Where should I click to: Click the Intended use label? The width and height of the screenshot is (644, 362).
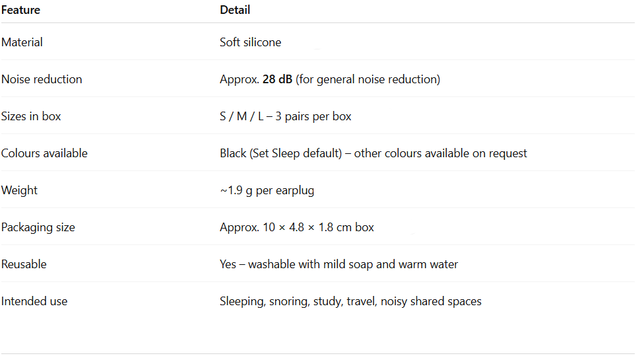pos(34,301)
